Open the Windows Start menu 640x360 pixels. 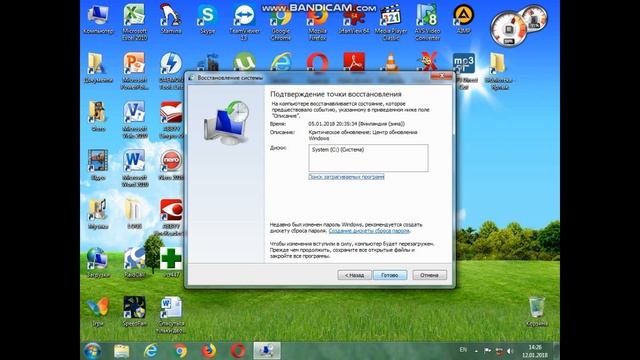click(93, 351)
